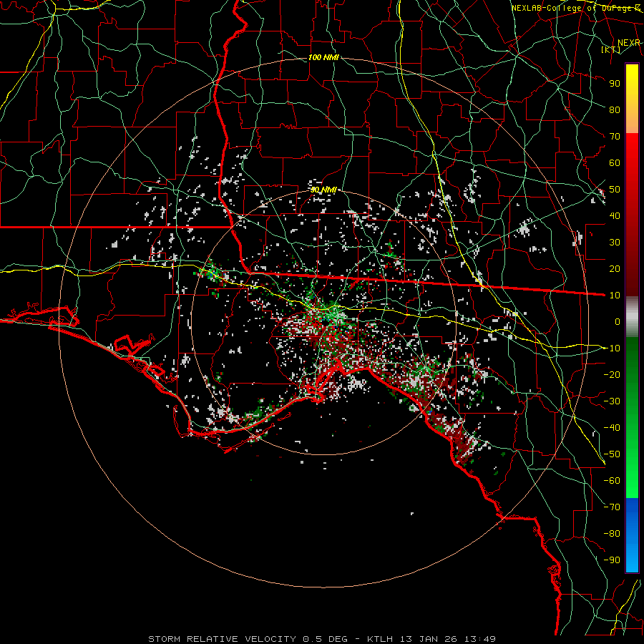Click the "-20" velocity scale label
Viewport: 644px width, 644px height.
click(x=612, y=374)
